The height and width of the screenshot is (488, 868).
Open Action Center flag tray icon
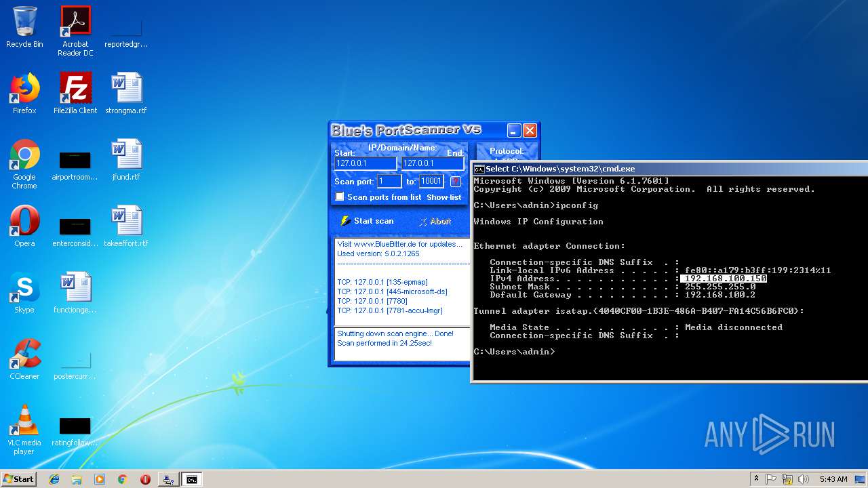point(772,479)
